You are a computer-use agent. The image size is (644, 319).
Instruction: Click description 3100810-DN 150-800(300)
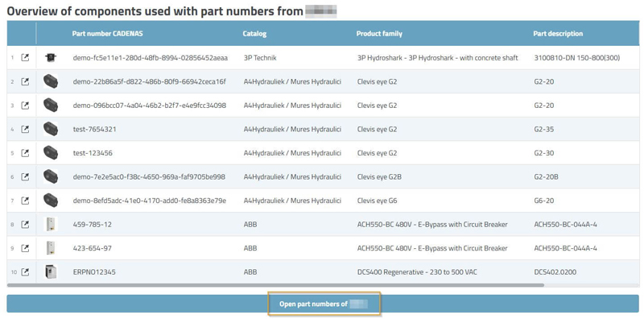[577, 58]
